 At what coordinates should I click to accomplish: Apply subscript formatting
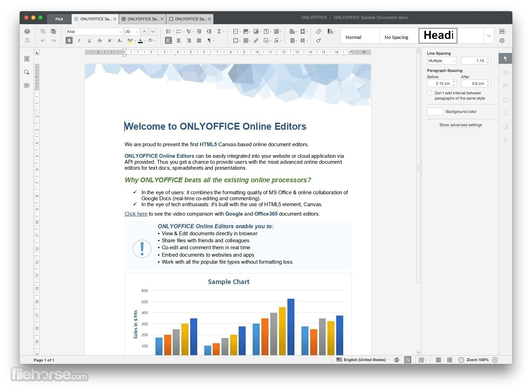click(x=120, y=41)
